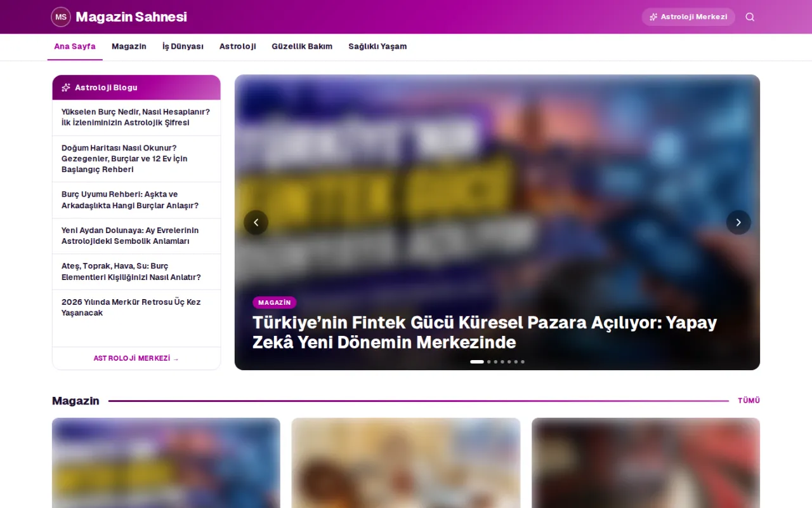Open first Magazin card thumbnail

coord(166,463)
